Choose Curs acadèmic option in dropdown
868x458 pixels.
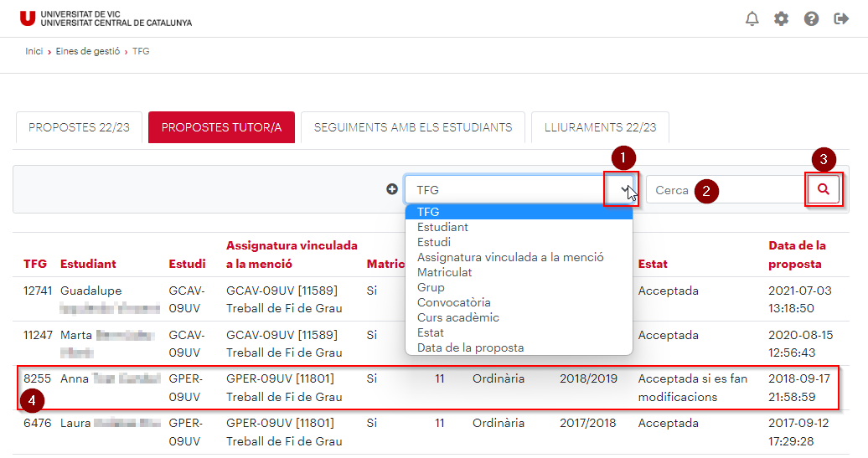[519, 317]
